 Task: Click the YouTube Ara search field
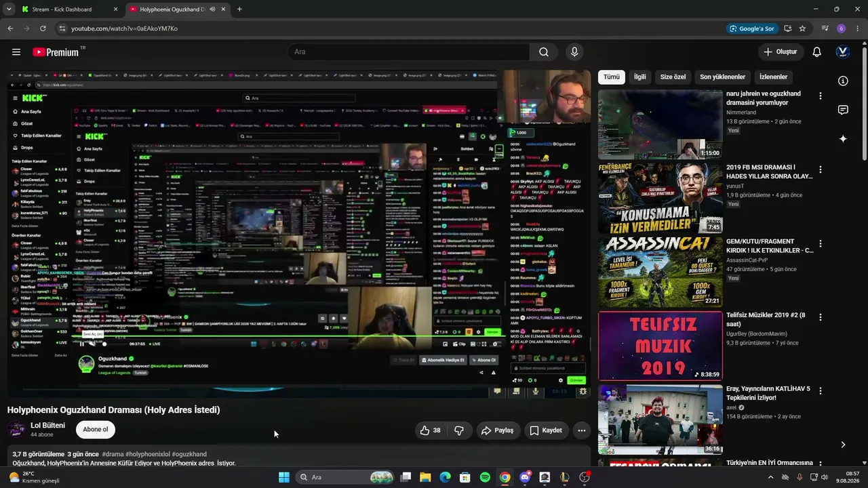(x=408, y=52)
